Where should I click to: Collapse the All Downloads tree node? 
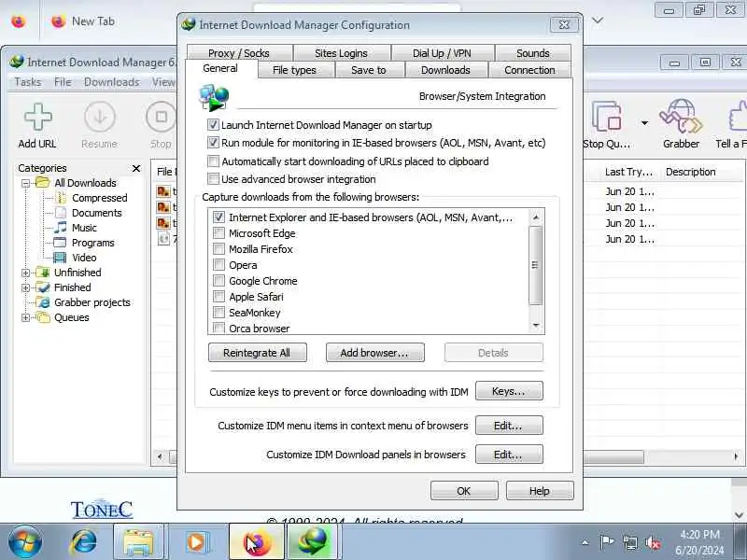tap(26, 183)
